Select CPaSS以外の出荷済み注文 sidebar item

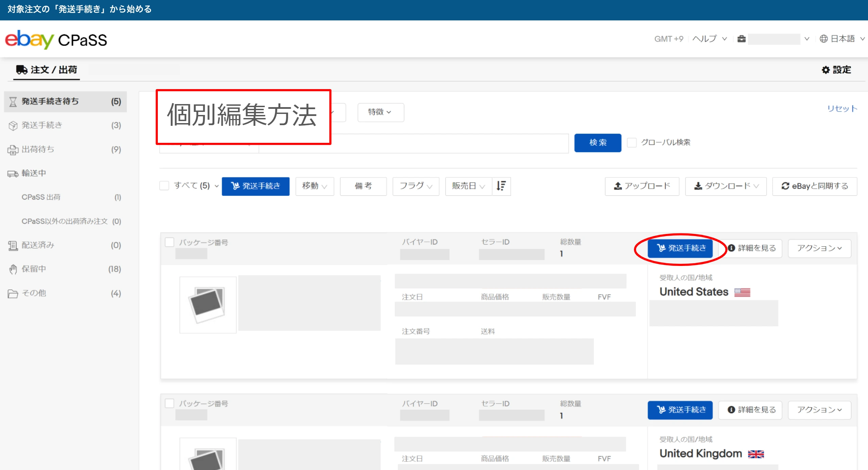click(65, 221)
